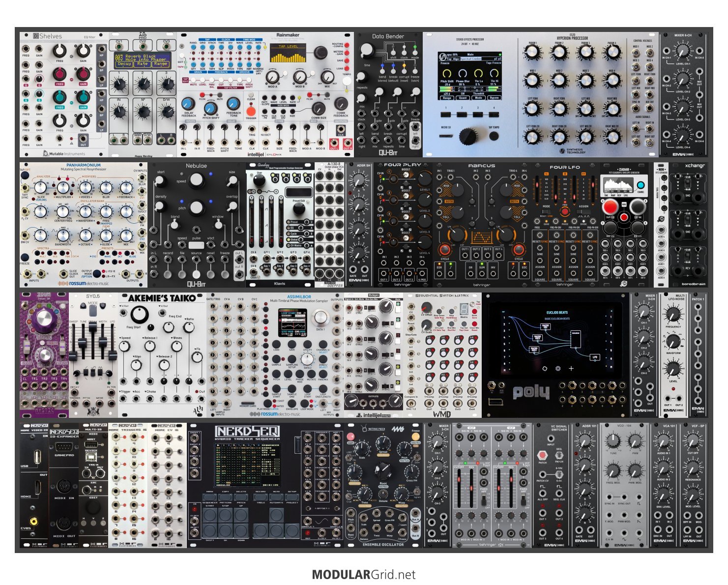Flip the Mode switch on Four LFO
The height and width of the screenshot is (585, 728).
tap(546, 211)
